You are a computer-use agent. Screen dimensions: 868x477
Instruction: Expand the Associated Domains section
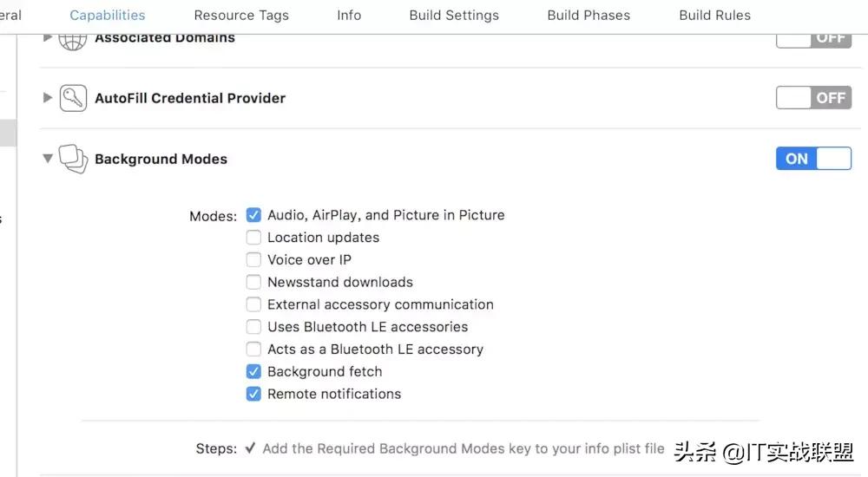point(48,38)
